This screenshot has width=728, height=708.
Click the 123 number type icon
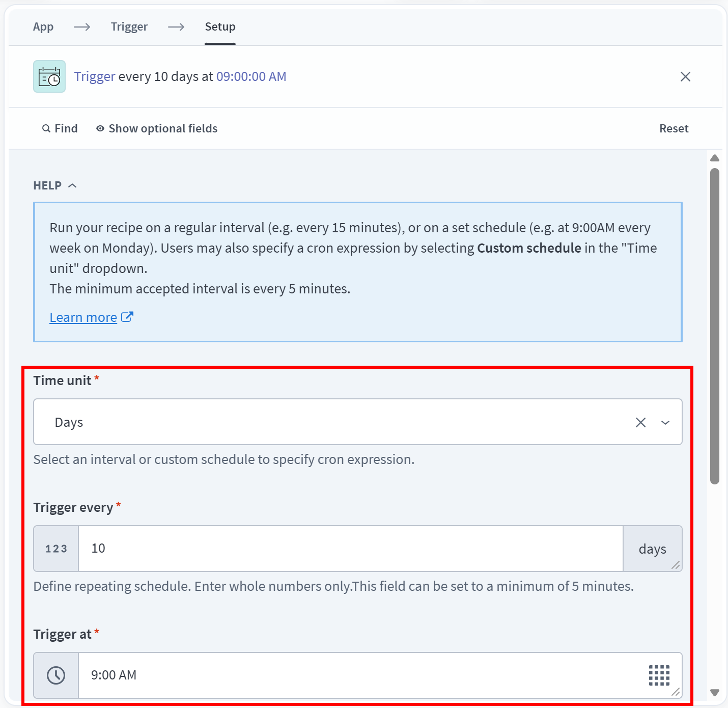tap(56, 549)
